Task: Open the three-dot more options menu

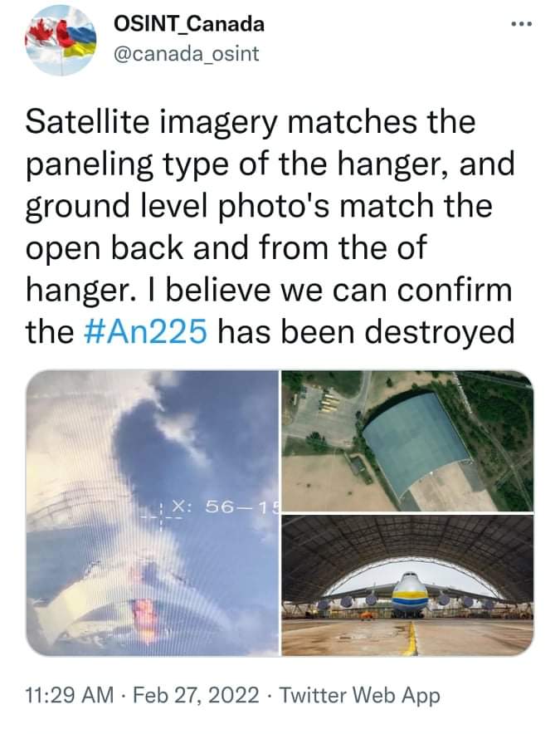Action: click(x=522, y=24)
